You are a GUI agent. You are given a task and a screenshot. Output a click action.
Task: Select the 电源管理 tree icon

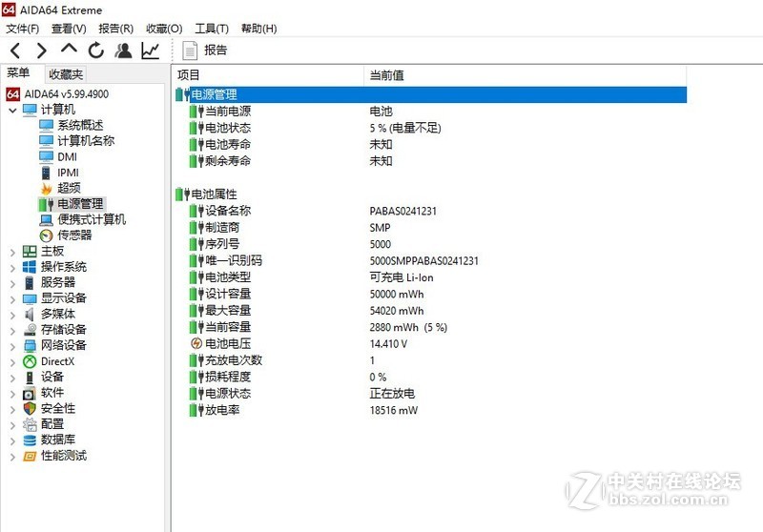[46, 204]
